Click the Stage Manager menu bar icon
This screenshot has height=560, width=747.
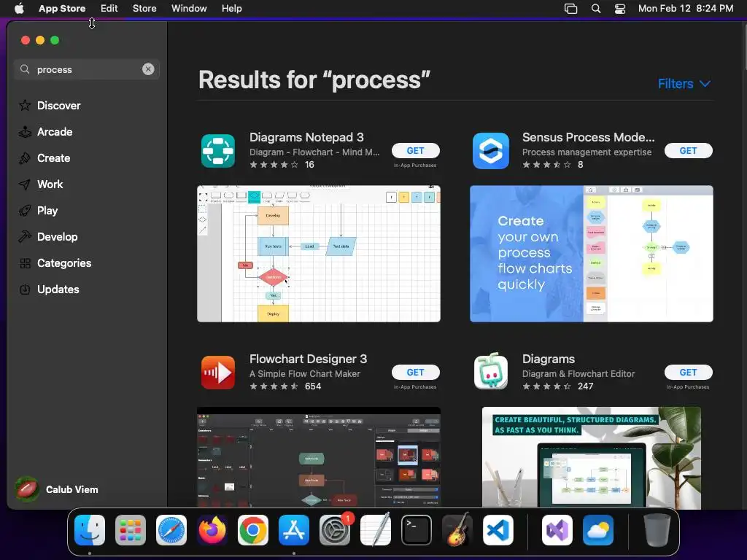(x=570, y=9)
